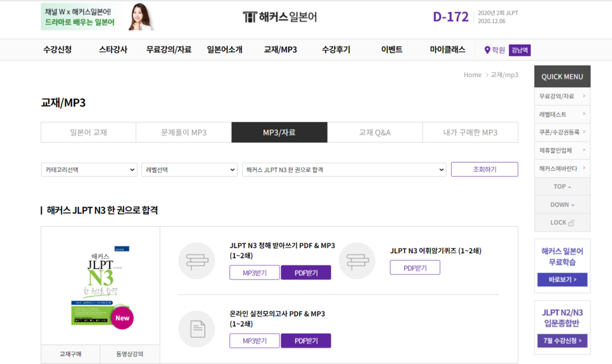The height and width of the screenshot is (364, 612).
Task: Open the 수강신청 menu
Action: coord(58,49)
